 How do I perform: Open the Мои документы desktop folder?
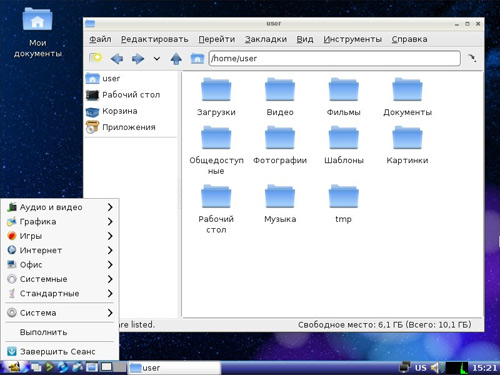click(37, 32)
